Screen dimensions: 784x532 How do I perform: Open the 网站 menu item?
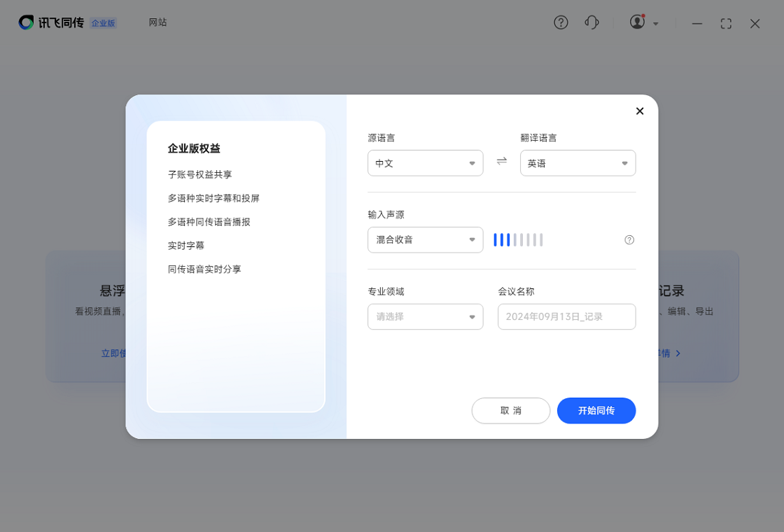point(157,22)
